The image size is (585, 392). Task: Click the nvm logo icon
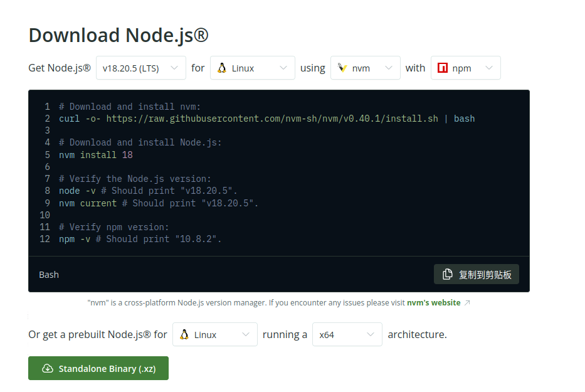(342, 68)
